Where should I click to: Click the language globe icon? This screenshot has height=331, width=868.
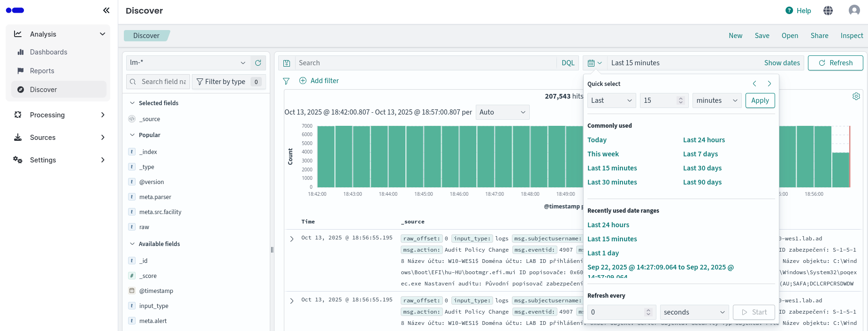coord(828,10)
